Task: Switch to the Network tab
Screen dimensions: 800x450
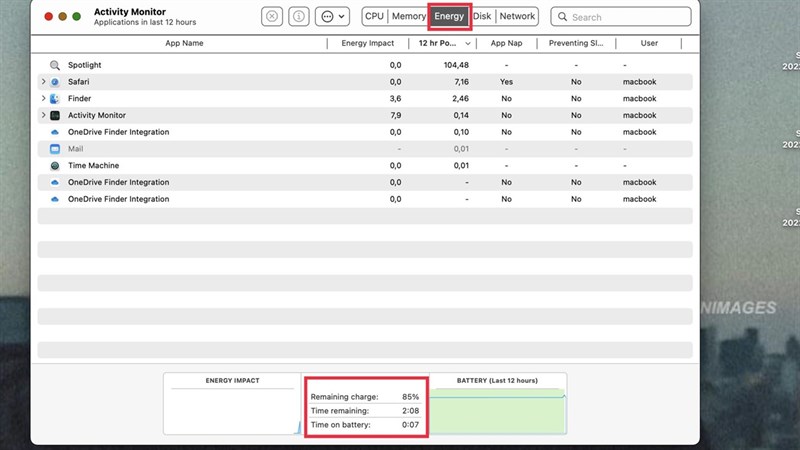Action: (x=517, y=16)
